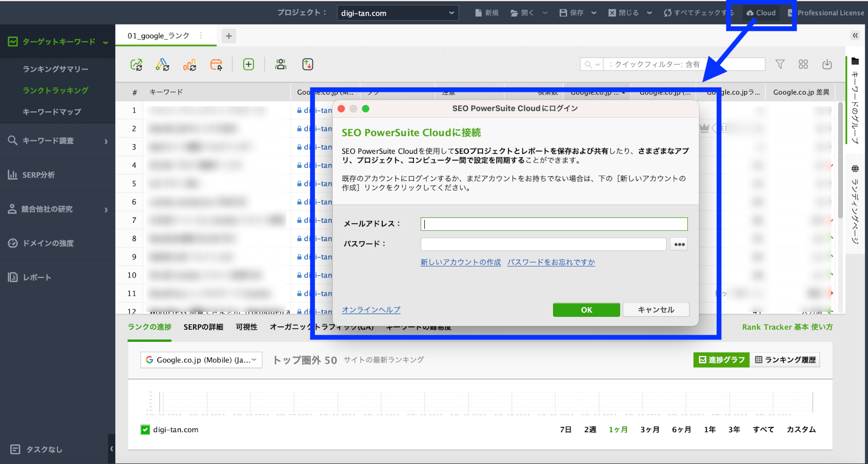Click the メールアドレス input field
This screenshot has height=464, width=868.
point(554,224)
